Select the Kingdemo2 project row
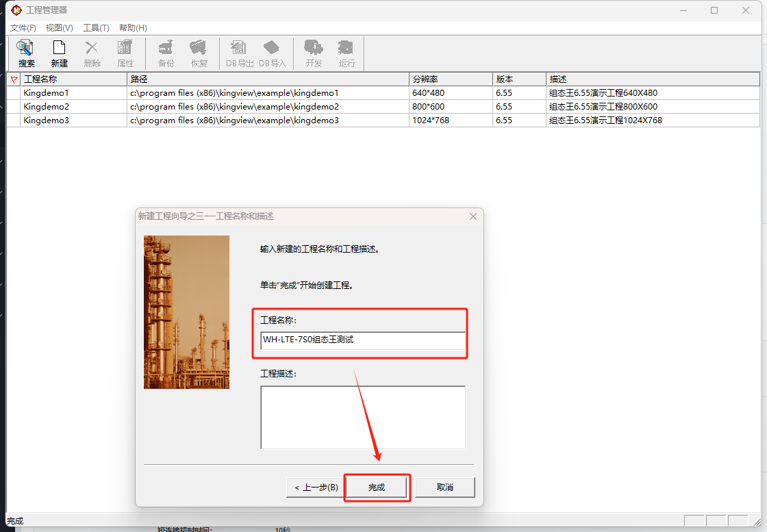767x532 pixels. point(47,107)
